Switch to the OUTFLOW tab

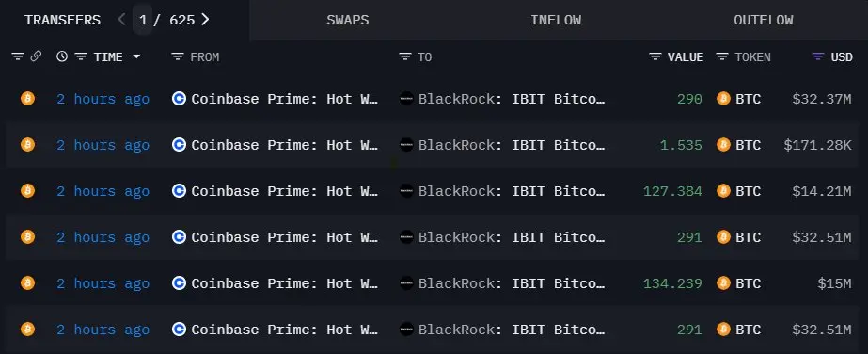tap(764, 21)
